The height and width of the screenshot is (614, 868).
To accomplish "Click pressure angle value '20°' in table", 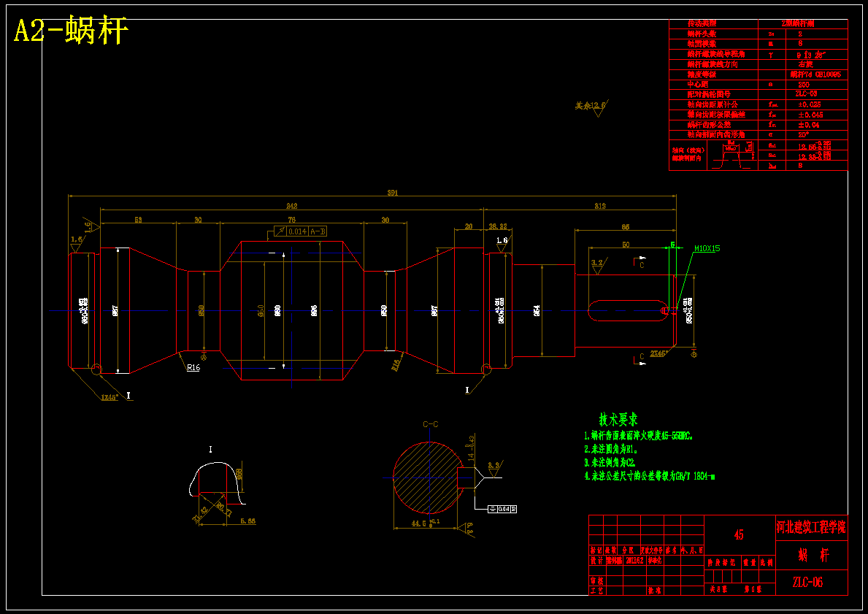I will point(803,134).
